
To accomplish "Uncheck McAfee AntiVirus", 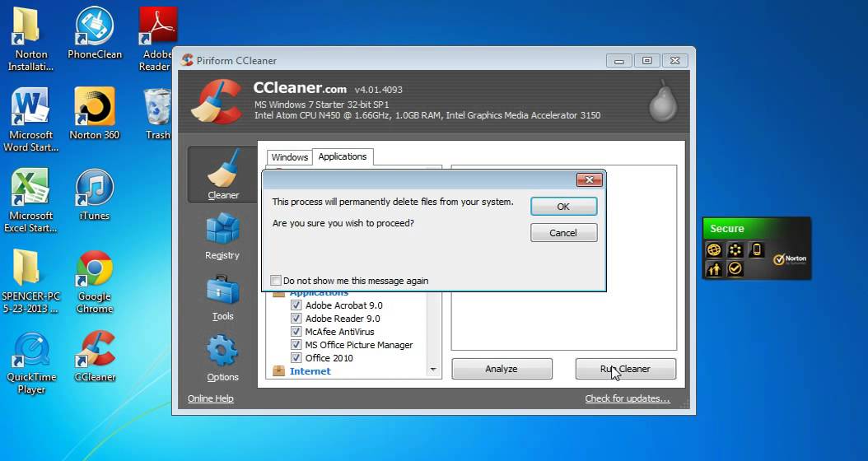I will pyautogui.click(x=296, y=332).
